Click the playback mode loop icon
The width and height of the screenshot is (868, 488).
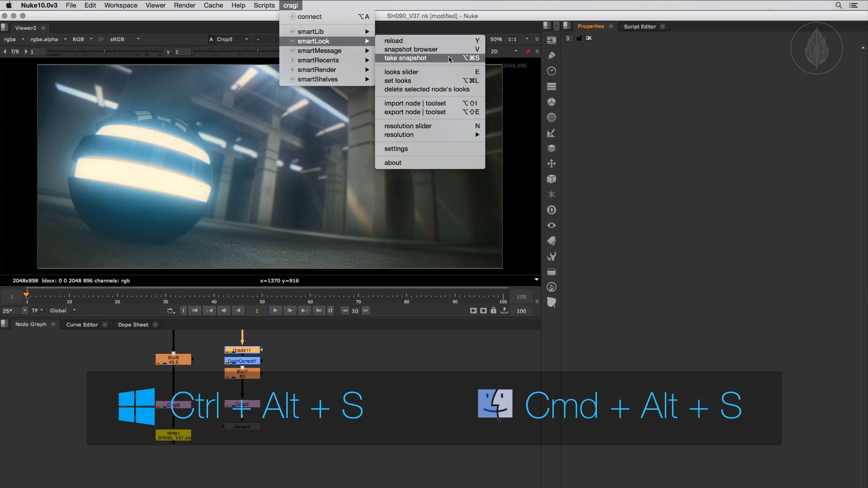pyautogui.click(x=171, y=311)
